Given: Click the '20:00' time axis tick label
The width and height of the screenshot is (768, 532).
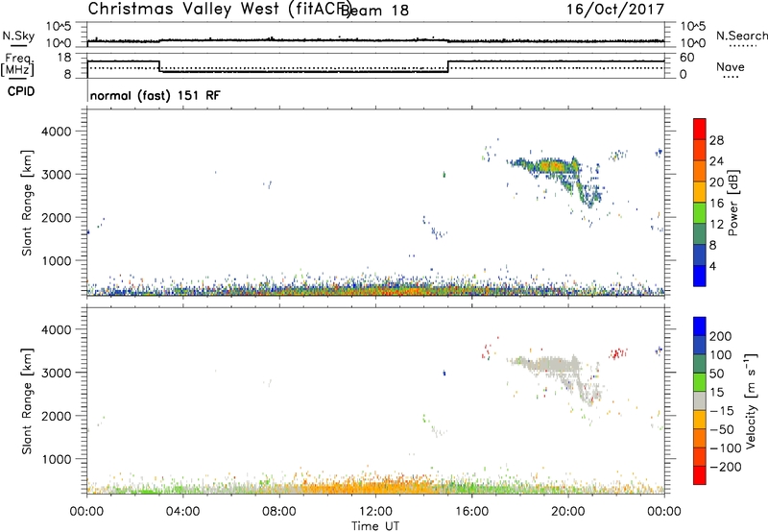Looking at the screenshot, I should (x=568, y=512).
